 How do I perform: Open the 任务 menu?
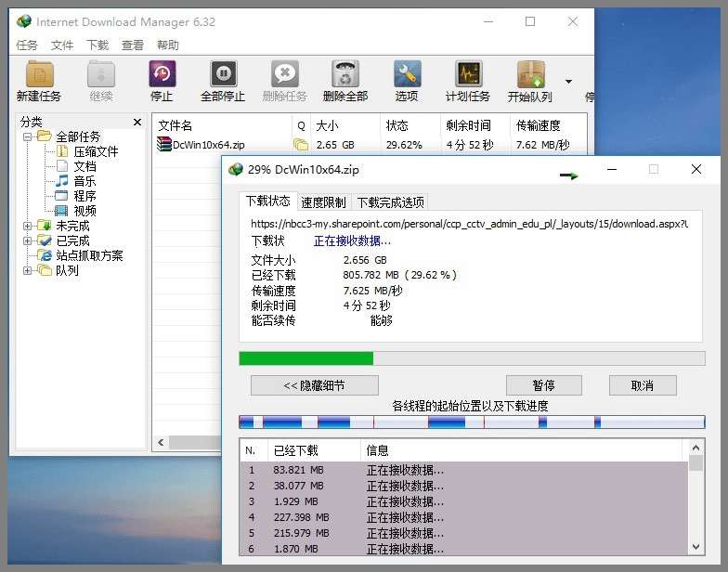[x=26, y=45]
